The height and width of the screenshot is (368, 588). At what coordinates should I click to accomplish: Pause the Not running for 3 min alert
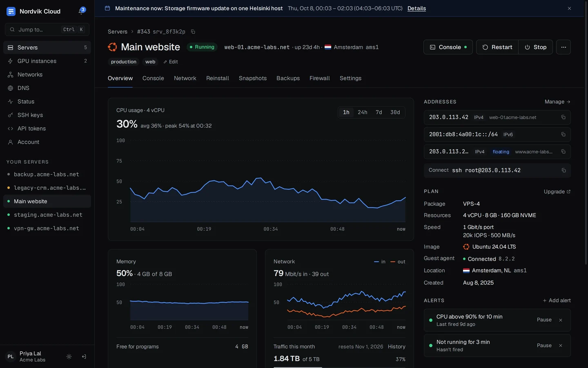click(544, 346)
